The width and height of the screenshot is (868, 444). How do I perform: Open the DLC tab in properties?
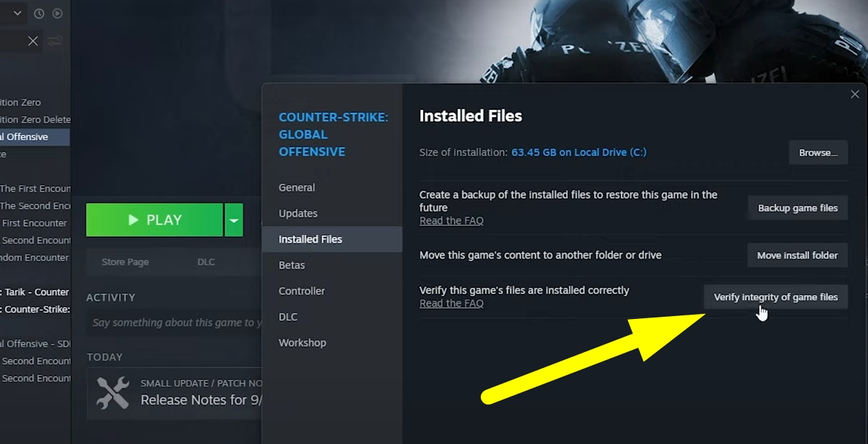click(288, 317)
